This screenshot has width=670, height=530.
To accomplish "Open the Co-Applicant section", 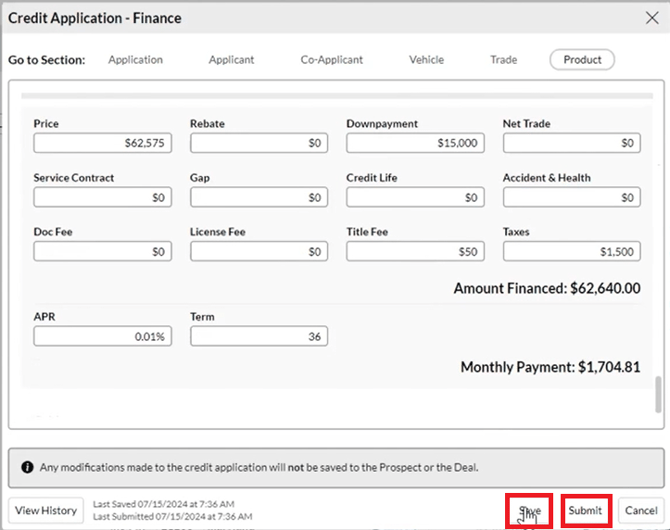I will coord(332,60).
